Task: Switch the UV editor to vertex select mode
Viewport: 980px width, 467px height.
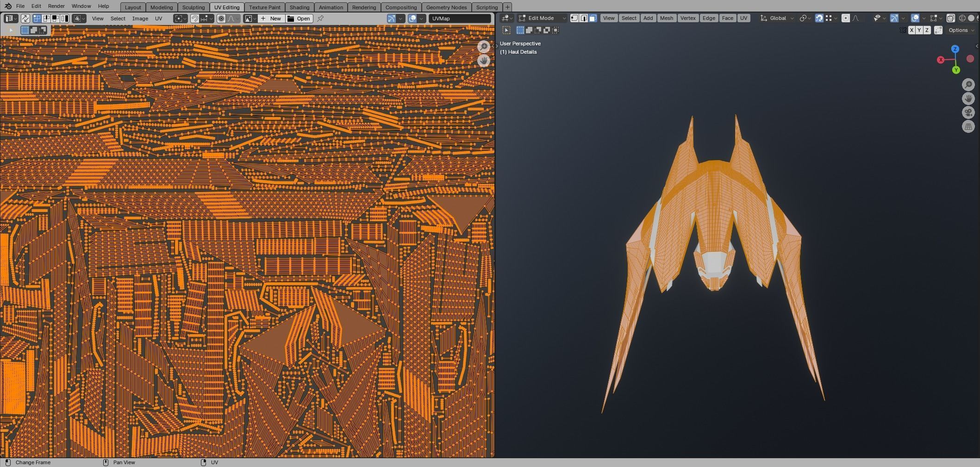Action: coord(37,19)
